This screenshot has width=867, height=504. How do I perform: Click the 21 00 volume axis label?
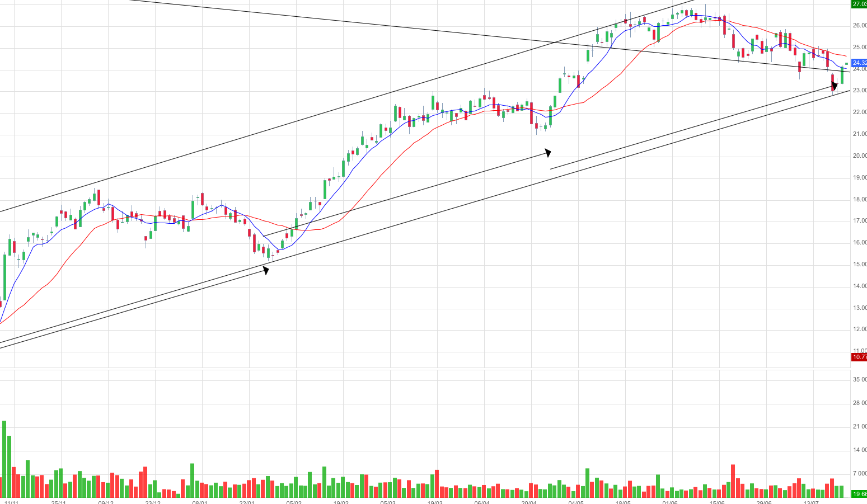tap(860, 427)
